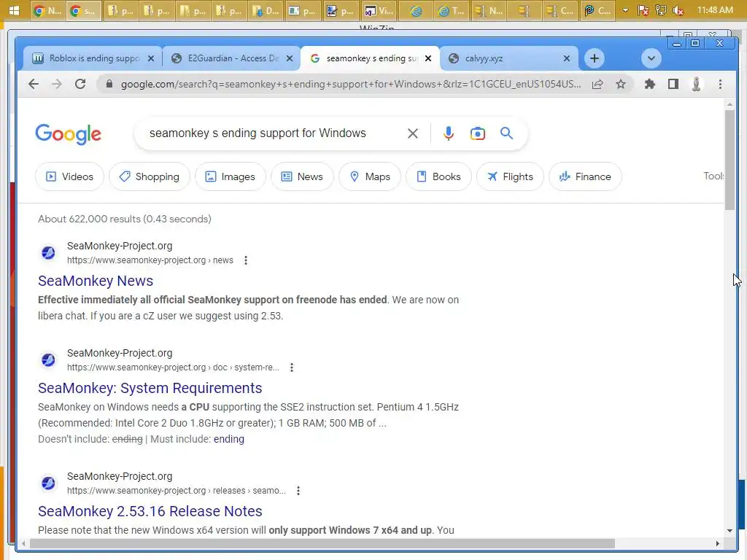
Task: Click the About 622,000 results text
Action: point(125,219)
